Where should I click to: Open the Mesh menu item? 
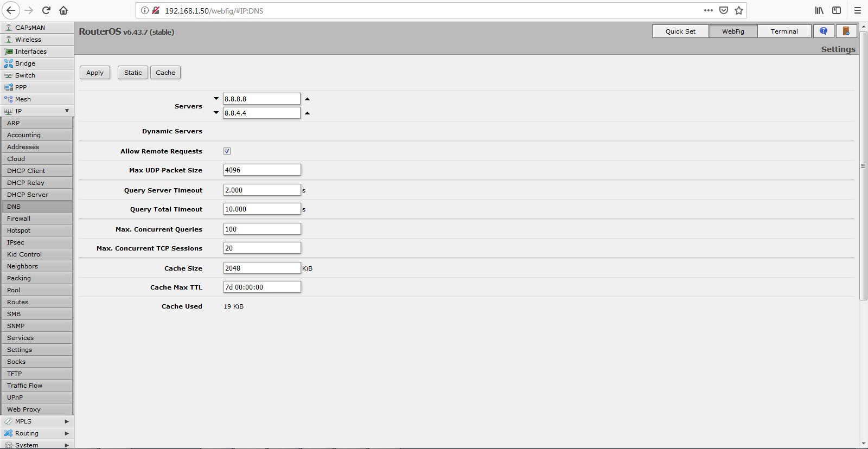[37, 99]
